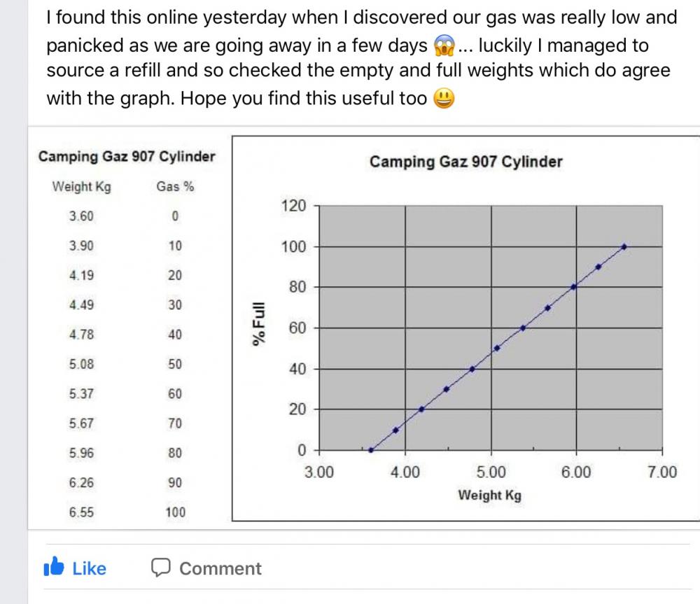
Task: Click the Weight Kg axis label under graph
Action: (x=490, y=495)
